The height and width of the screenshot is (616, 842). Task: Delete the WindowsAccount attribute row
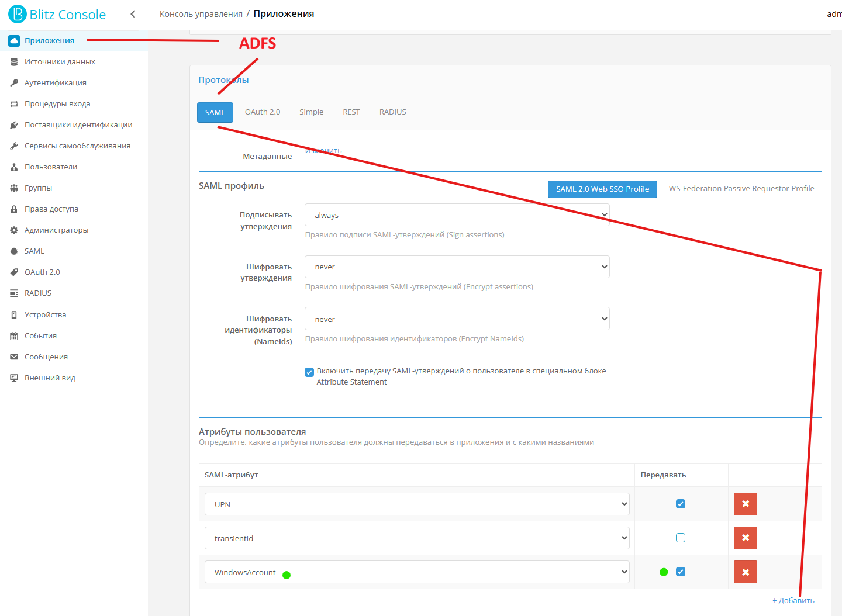click(x=746, y=572)
